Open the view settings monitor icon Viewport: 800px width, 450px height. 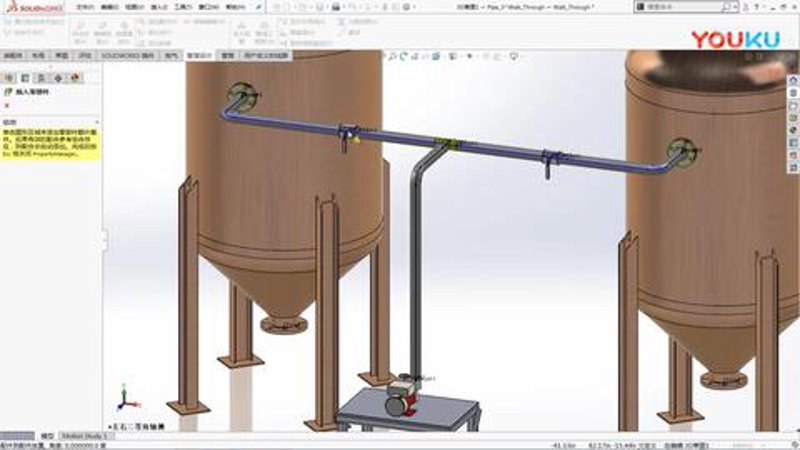[x=514, y=57]
